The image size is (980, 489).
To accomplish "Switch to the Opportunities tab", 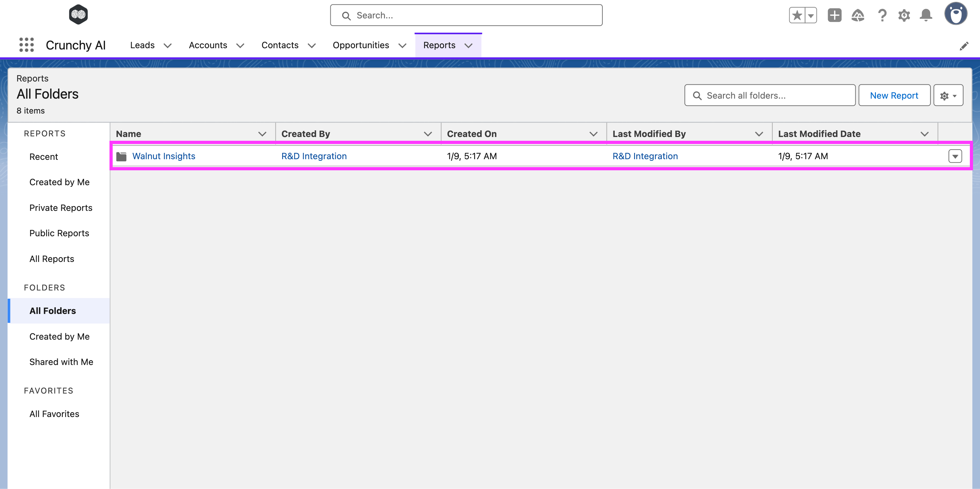I will click(361, 45).
